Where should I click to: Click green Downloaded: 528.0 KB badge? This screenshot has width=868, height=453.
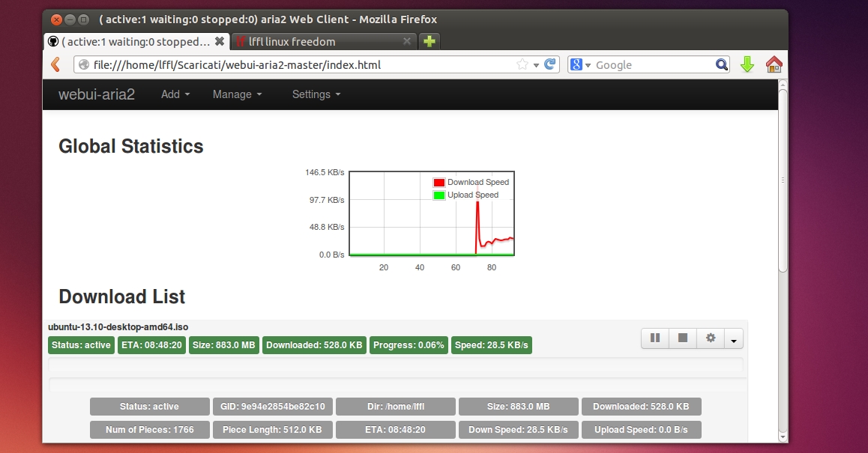[x=314, y=345]
